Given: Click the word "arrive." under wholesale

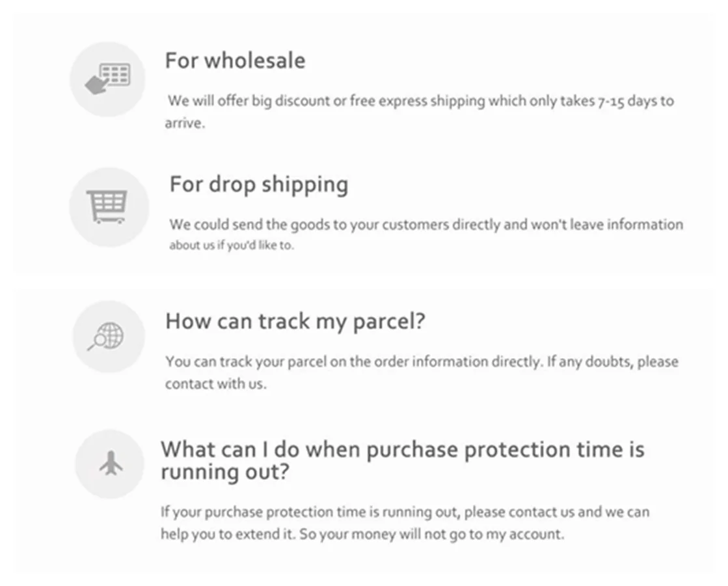Looking at the screenshot, I should (185, 123).
